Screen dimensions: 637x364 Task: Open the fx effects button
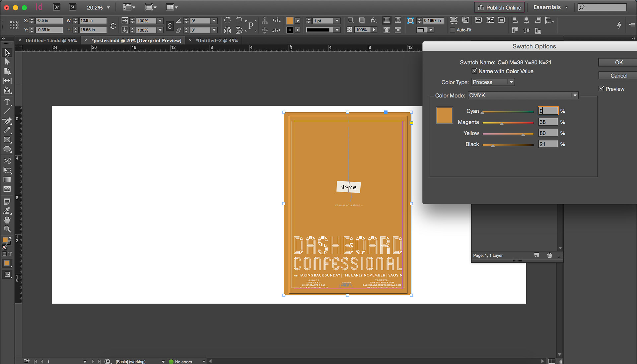click(374, 20)
